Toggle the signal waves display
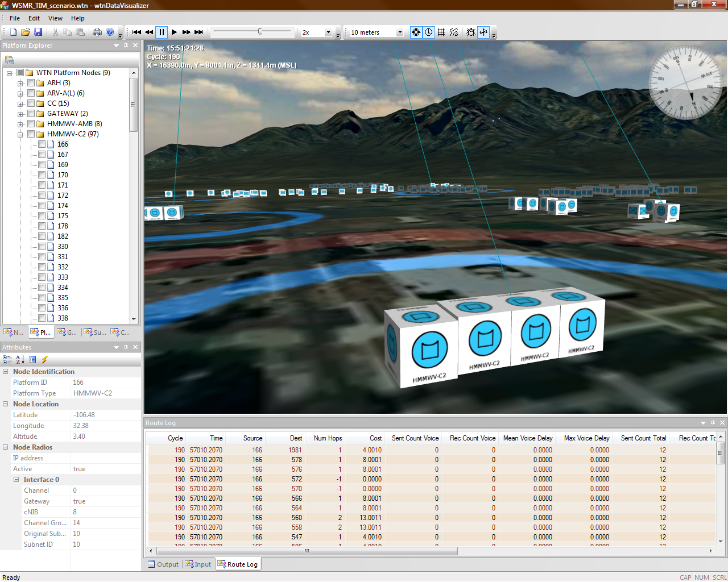The height and width of the screenshot is (582, 728). (x=454, y=32)
